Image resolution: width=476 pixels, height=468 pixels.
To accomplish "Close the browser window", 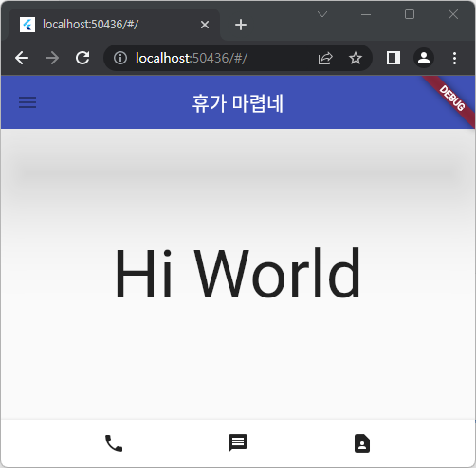I will (x=453, y=14).
